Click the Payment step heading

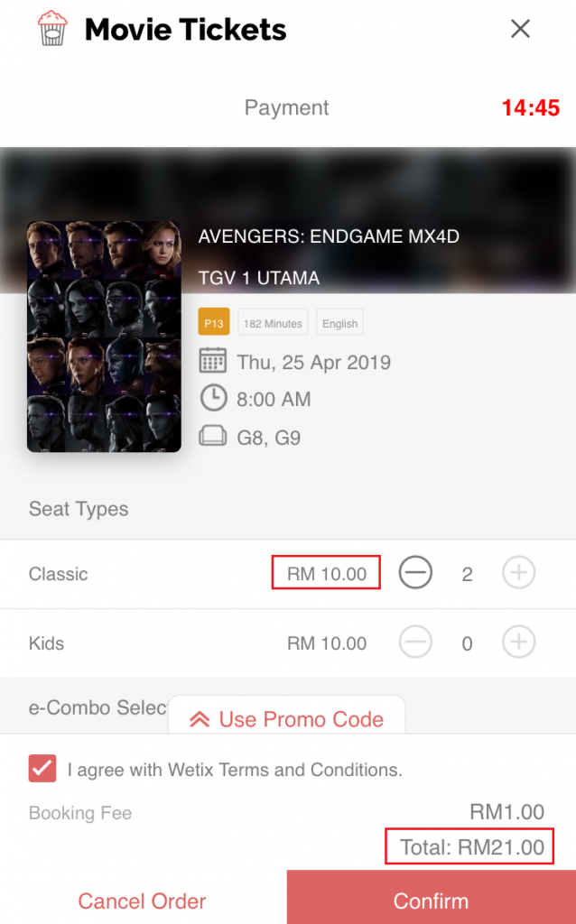coord(286,108)
